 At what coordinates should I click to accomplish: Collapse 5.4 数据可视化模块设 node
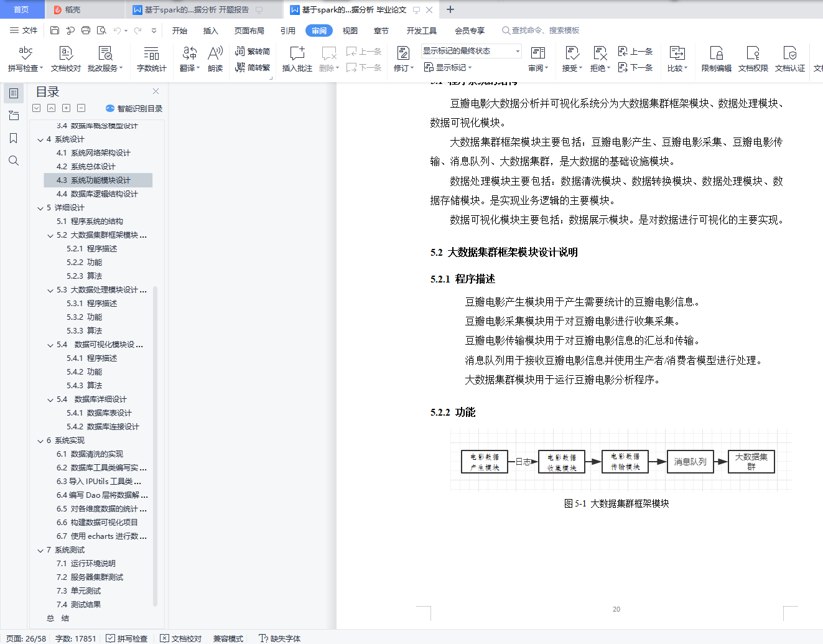(51, 345)
